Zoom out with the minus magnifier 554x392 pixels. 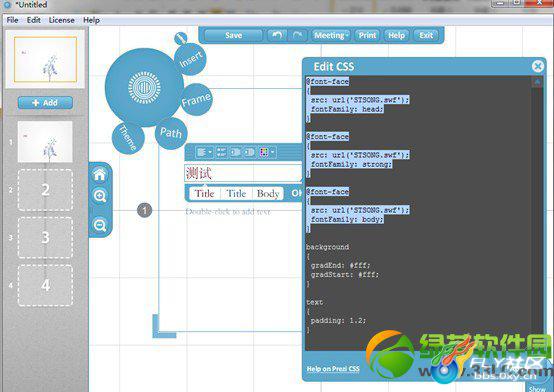pos(100,225)
